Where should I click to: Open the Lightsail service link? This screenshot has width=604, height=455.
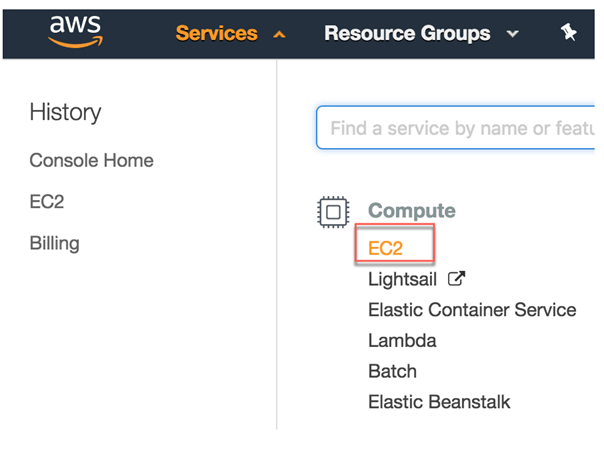pyautogui.click(x=402, y=279)
